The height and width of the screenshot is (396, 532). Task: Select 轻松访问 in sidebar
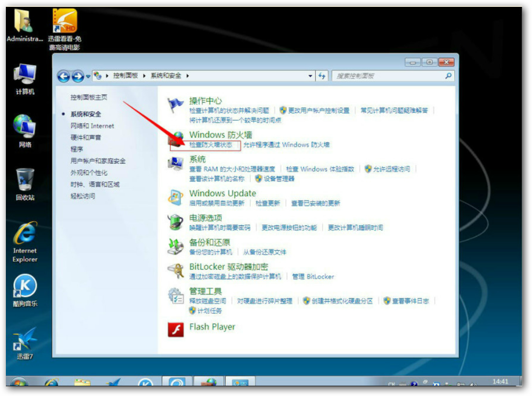tap(83, 196)
